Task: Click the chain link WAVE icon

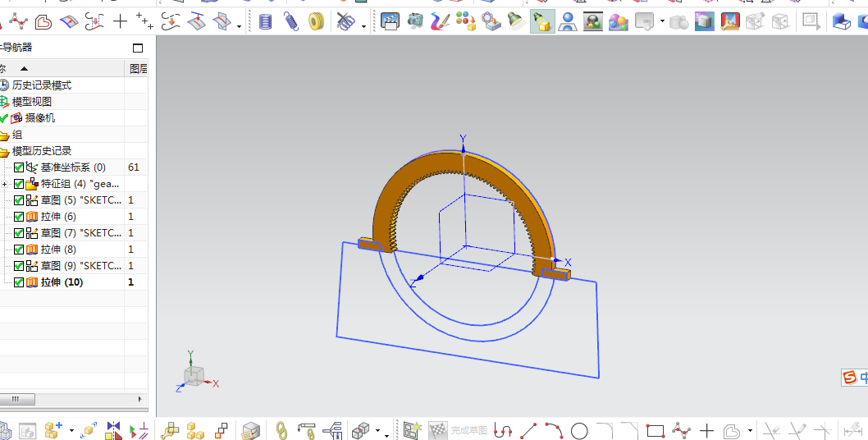Action: [281, 430]
